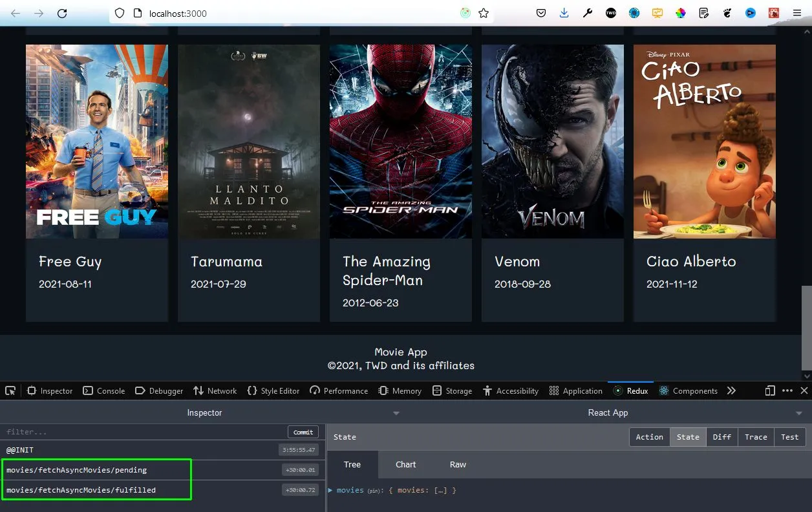Switch to the Test view button
The height and width of the screenshot is (512, 812).
(790, 437)
